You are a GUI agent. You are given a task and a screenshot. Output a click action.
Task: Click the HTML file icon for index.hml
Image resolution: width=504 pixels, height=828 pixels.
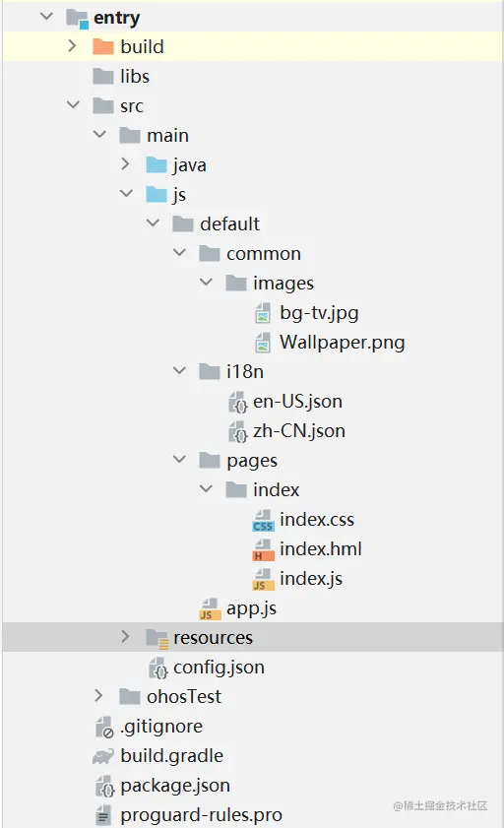click(x=263, y=549)
